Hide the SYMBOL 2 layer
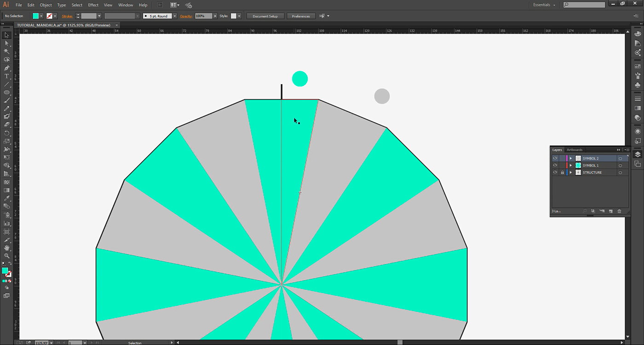644x345 pixels. tap(555, 158)
